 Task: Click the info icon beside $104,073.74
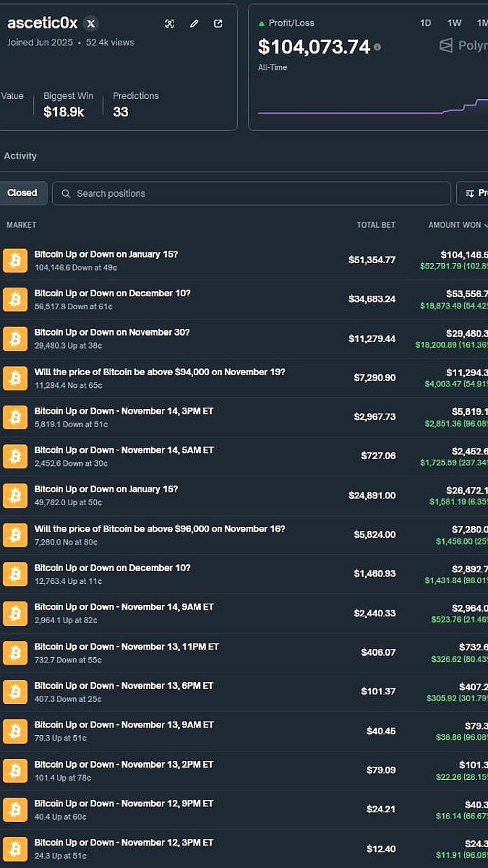378,47
